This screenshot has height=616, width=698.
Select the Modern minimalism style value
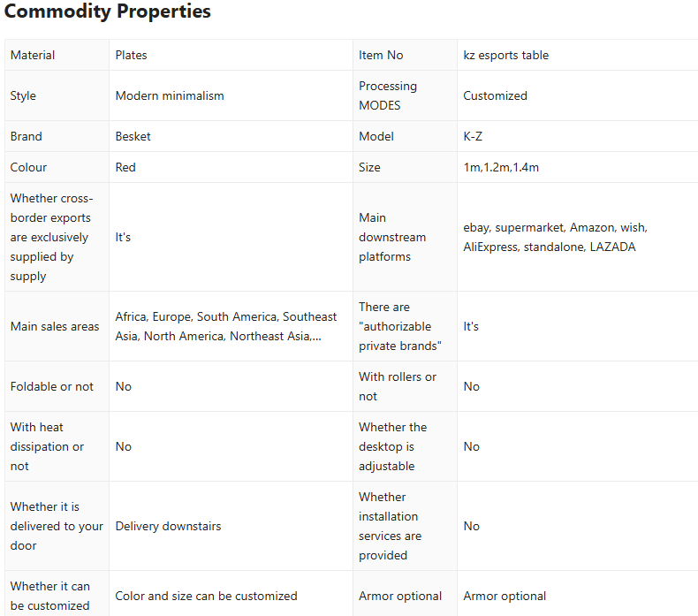[x=170, y=95]
